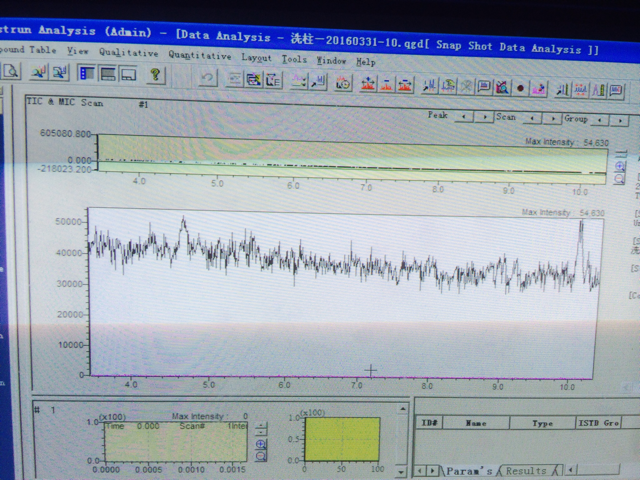The width and height of the screenshot is (640, 480).
Task: Click the last speech-bubble chromatogram icon
Action: tap(616, 90)
